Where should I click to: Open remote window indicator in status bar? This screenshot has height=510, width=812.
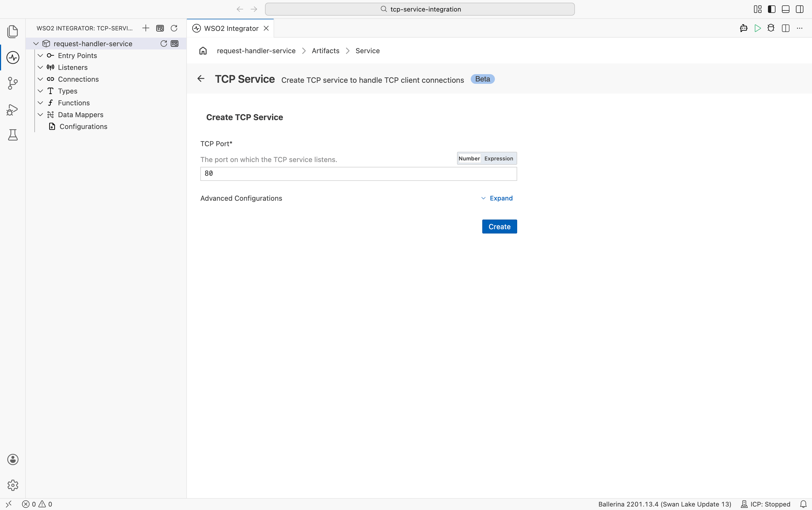point(9,504)
